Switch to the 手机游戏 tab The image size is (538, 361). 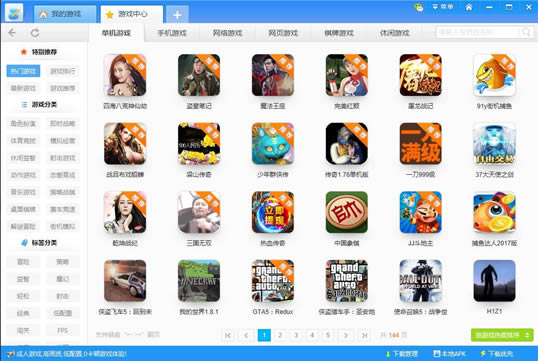click(172, 33)
